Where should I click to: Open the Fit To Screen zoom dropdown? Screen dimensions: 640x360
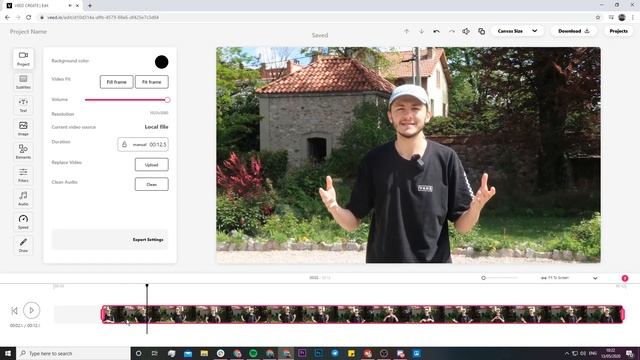tap(569, 278)
